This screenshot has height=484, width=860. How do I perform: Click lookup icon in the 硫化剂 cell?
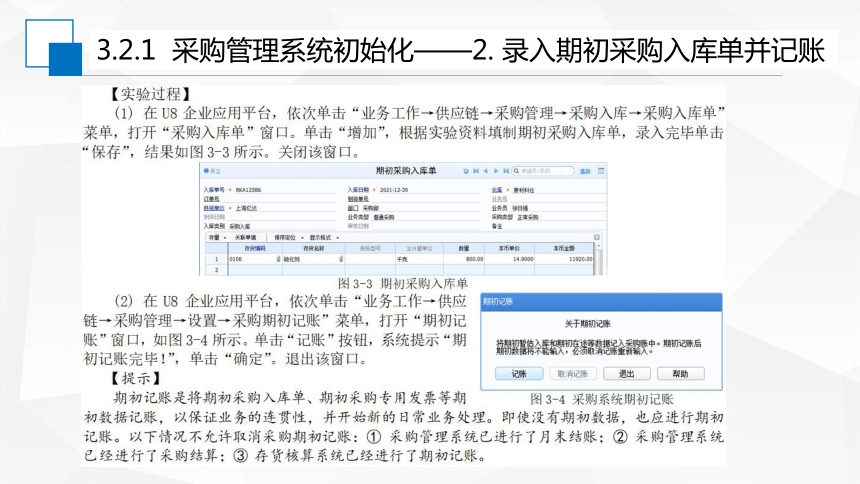tap(341, 258)
